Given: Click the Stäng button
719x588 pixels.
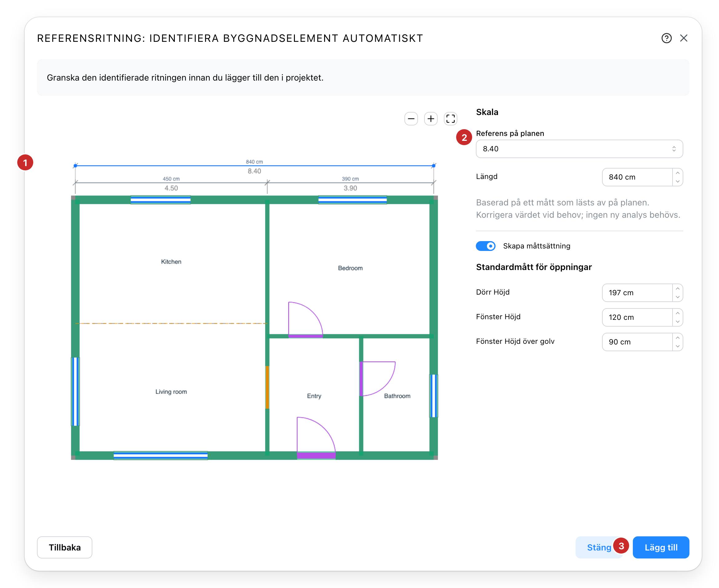Looking at the screenshot, I should point(599,547).
